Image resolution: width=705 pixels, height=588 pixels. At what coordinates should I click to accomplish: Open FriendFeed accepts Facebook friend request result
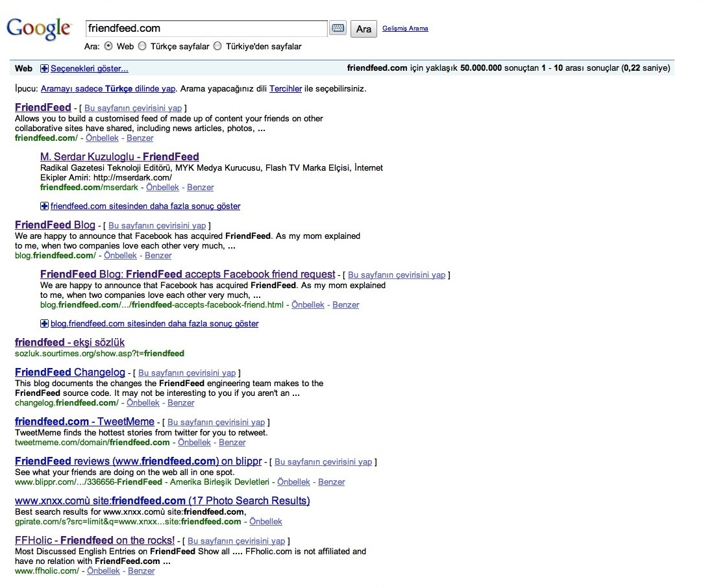188,275
